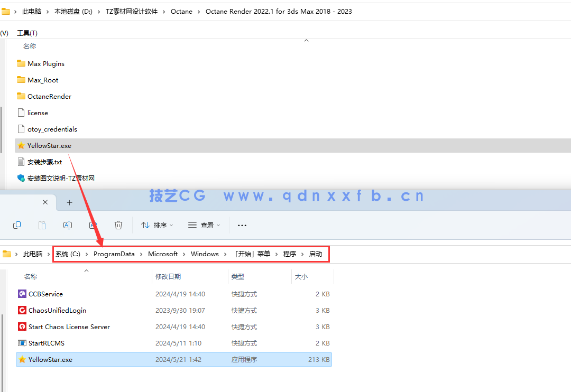Click the Start Chaos License Server icon
Viewport: 571px width, 392px height.
pos(22,327)
